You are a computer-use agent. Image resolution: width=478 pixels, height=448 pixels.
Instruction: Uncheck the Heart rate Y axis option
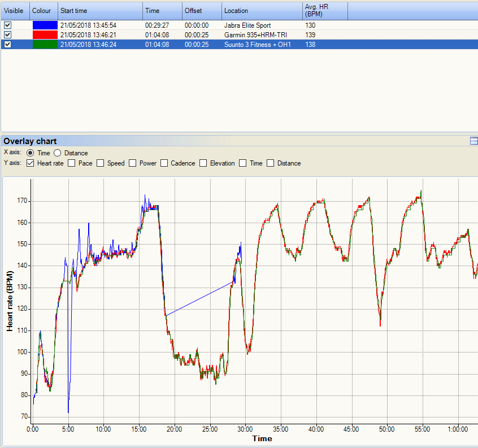31,163
